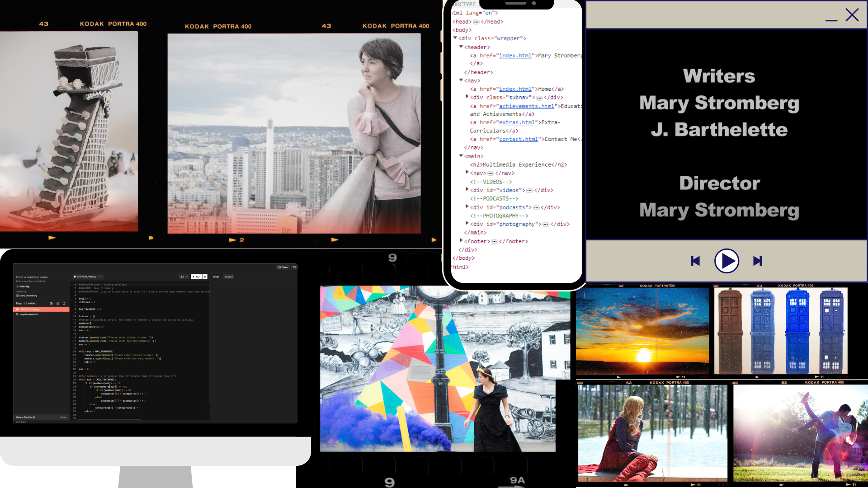Close the credits player window
The width and height of the screenshot is (868, 488).
point(852,15)
